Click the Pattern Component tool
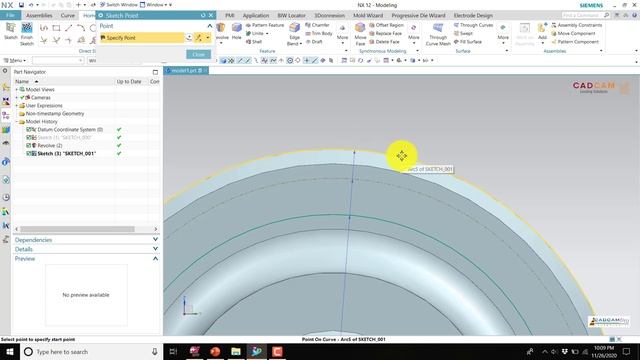 tap(575, 42)
